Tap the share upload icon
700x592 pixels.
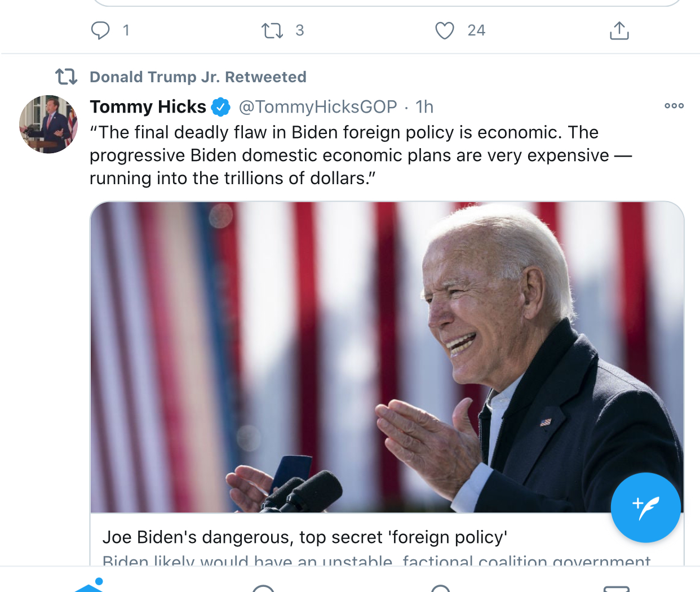619,30
